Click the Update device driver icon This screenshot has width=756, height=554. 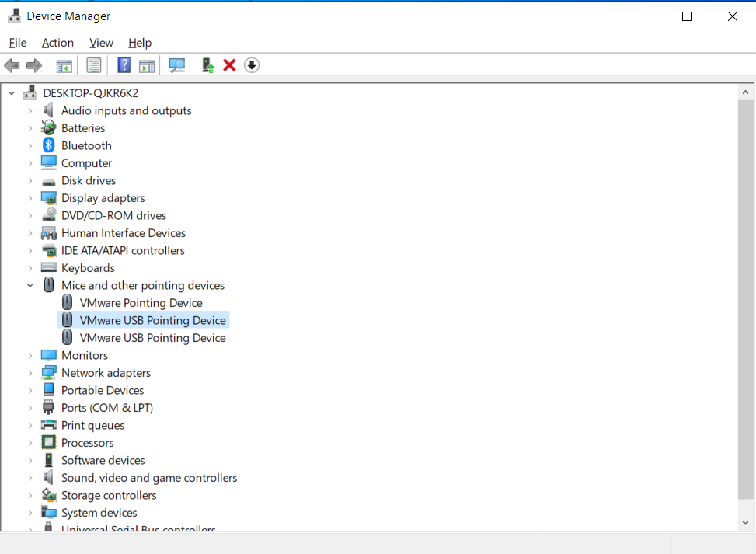click(207, 65)
